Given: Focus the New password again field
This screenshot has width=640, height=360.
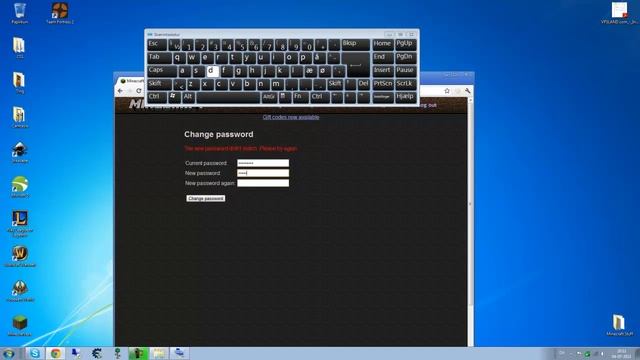Looking at the screenshot, I should 263,183.
